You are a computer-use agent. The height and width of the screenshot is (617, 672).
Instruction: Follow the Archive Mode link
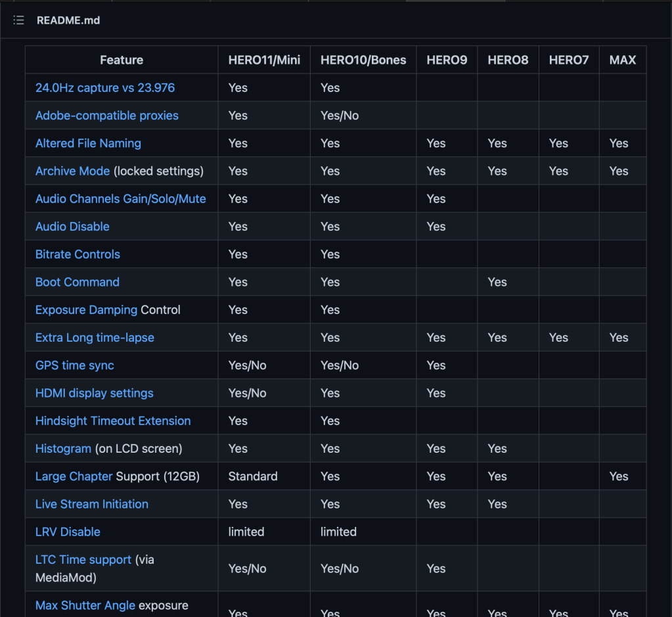72,171
